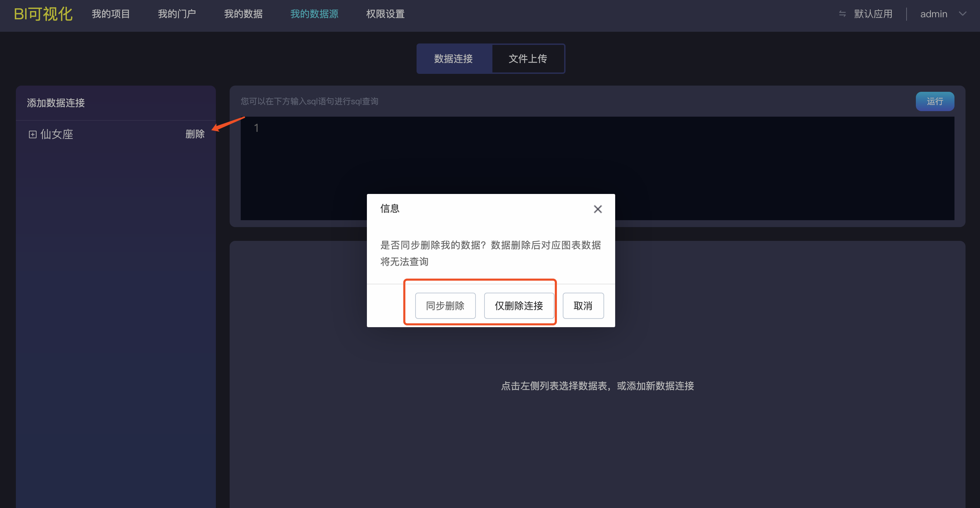Click line number 1 in SQL editor

tap(257, 128)
